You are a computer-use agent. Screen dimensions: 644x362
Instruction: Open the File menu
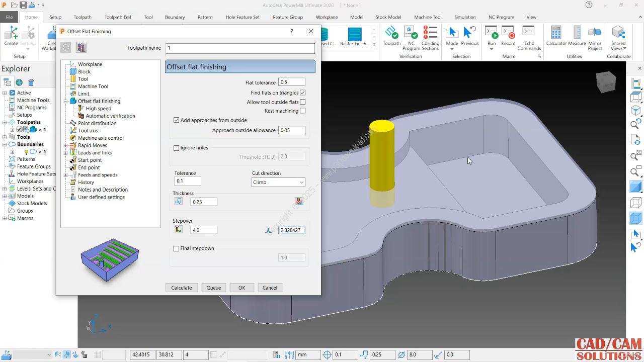coord(9,17)
